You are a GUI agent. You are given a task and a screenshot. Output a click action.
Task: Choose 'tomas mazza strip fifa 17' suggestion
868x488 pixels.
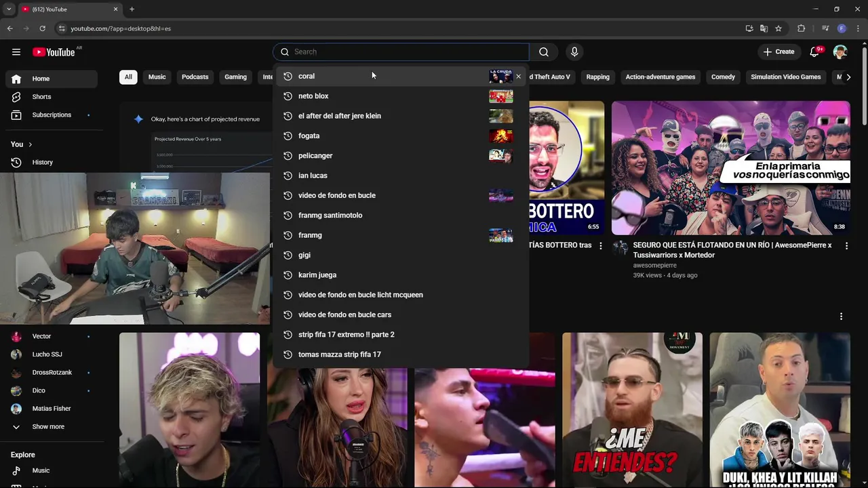click(x=401, y=354)
